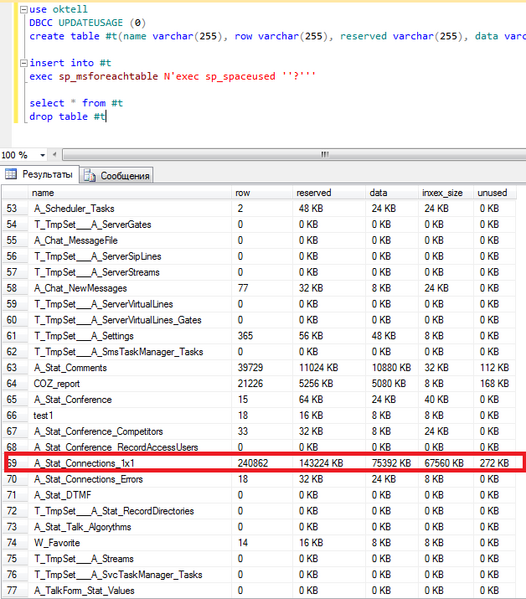
Task: Click the W_Favorite cell
Action: coord(130,543)
